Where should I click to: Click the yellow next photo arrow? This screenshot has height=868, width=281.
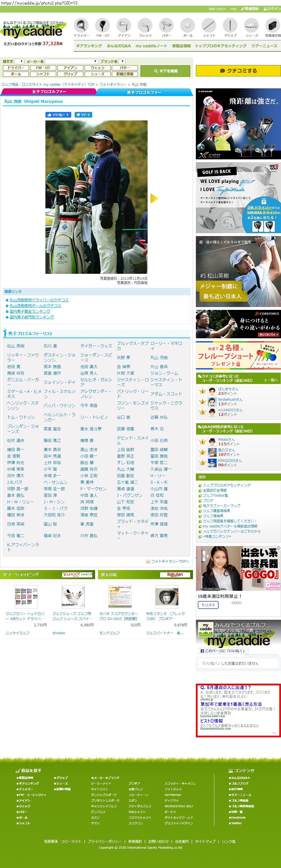154,199
